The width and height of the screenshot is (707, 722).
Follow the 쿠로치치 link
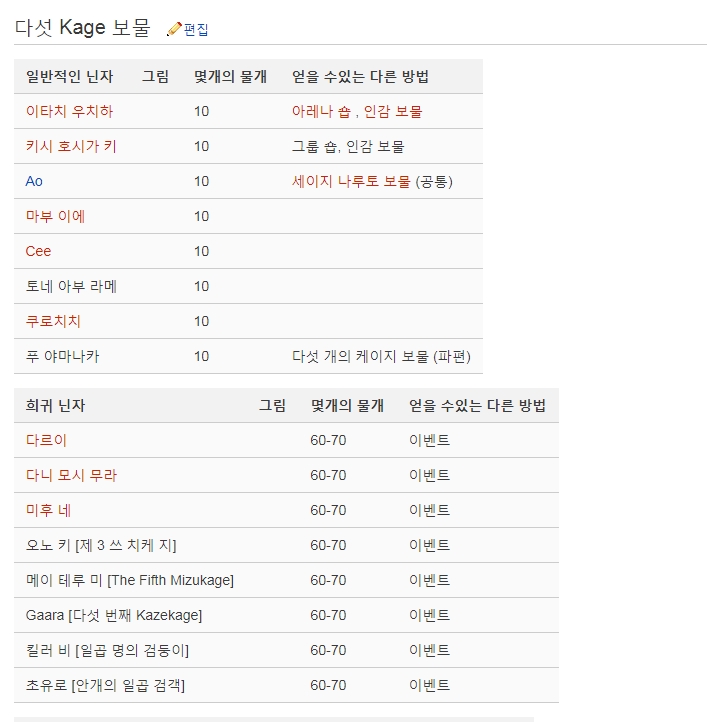(x=53, y=321)
